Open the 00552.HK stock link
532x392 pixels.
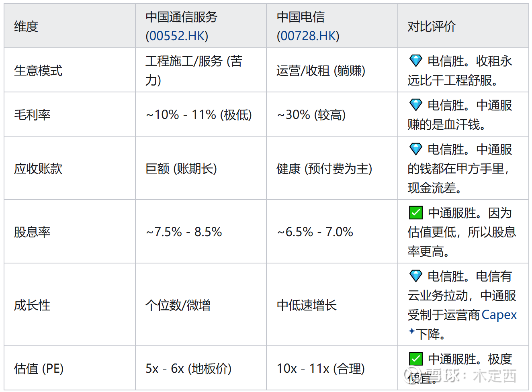tap(177, 36)
